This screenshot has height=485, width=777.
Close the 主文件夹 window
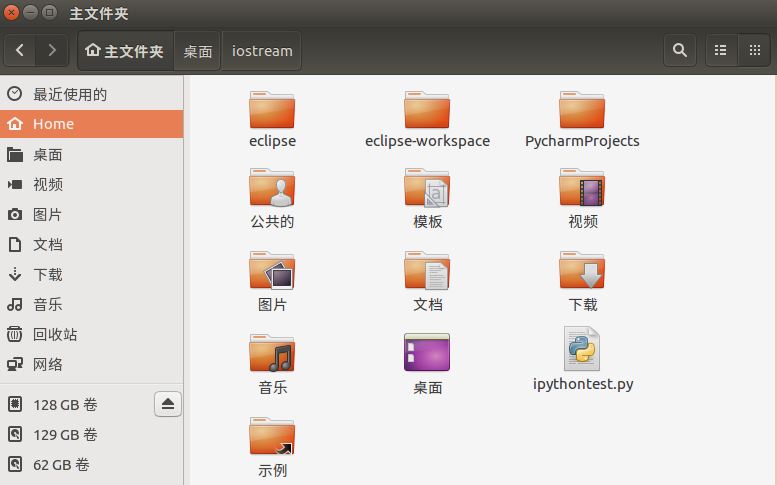click(x=11, y=12)
